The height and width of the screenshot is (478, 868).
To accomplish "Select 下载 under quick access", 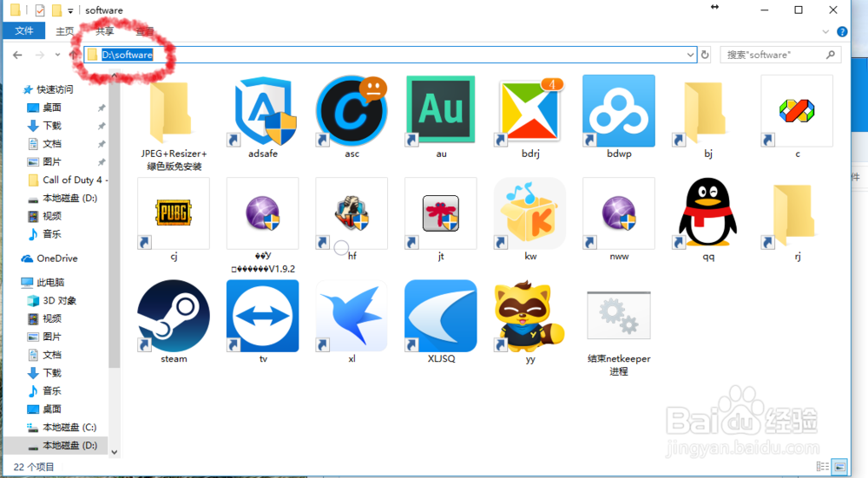I will coord(52,126).
